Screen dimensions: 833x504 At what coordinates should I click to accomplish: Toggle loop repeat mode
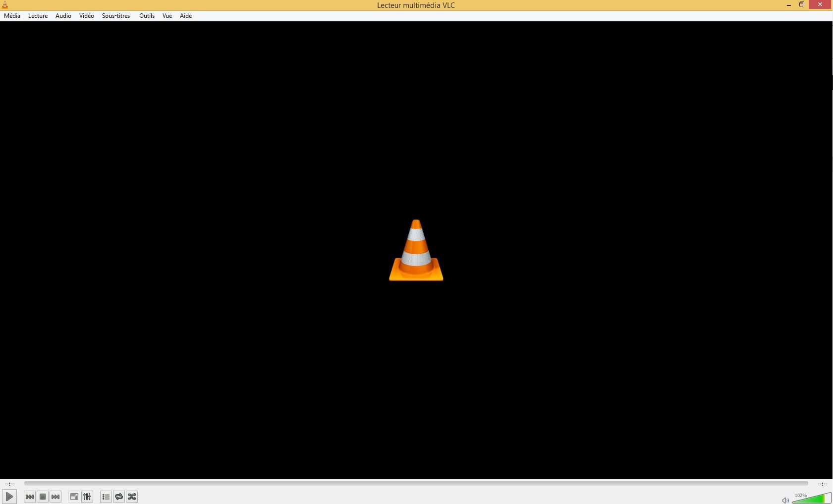tap(119, 497)
